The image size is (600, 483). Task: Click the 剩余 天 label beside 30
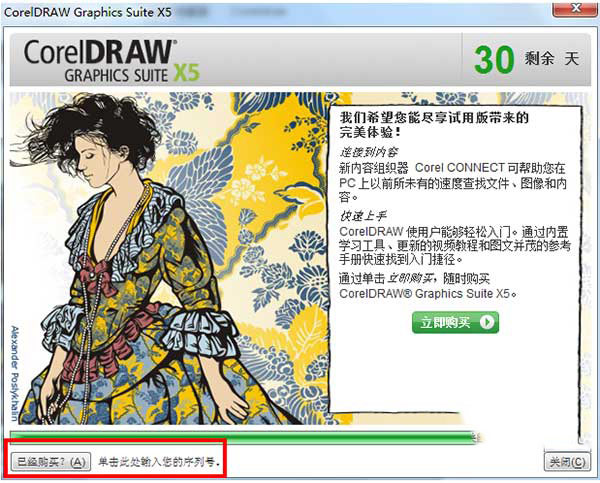coord(552,59)
